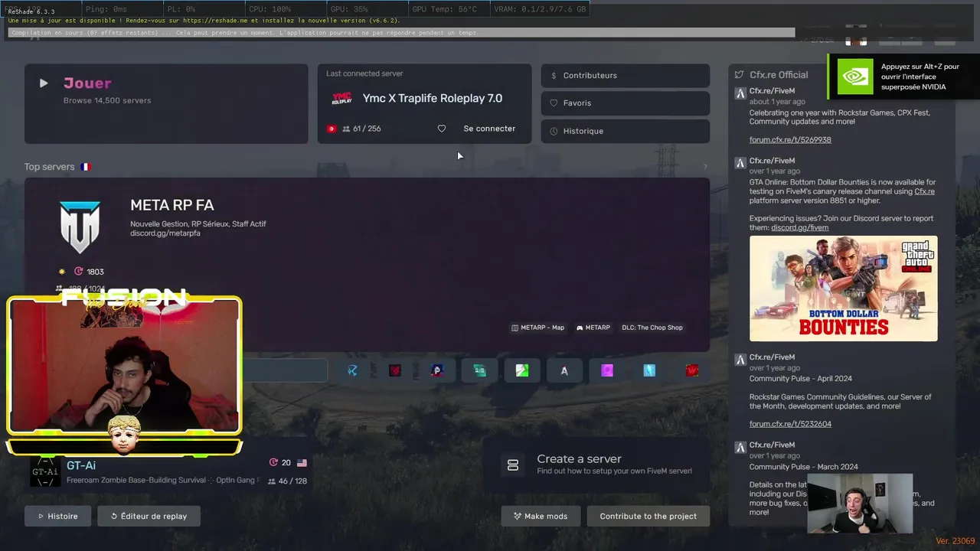Viewport: 980px width, 551px height.
Task: Click the DLC: The Chop Shop tag
Action: tap(652, 328)
